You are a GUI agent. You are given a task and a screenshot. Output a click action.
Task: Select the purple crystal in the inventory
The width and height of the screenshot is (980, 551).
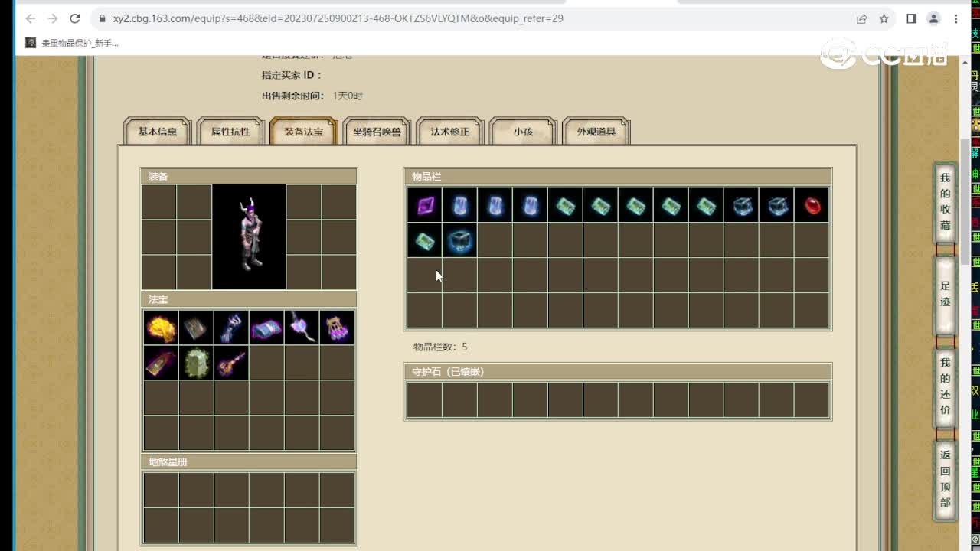(x=424, y=205)
